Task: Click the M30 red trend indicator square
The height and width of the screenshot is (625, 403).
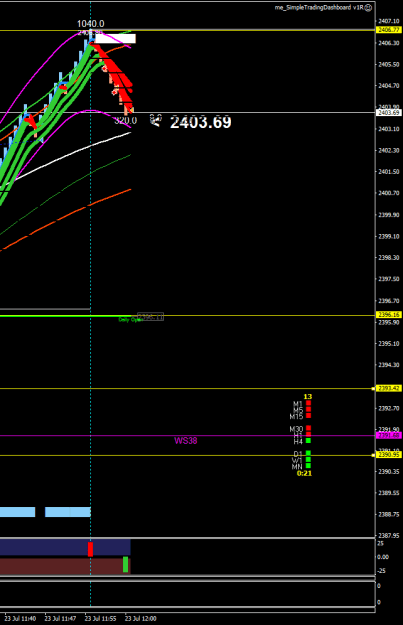Action: 308,428
